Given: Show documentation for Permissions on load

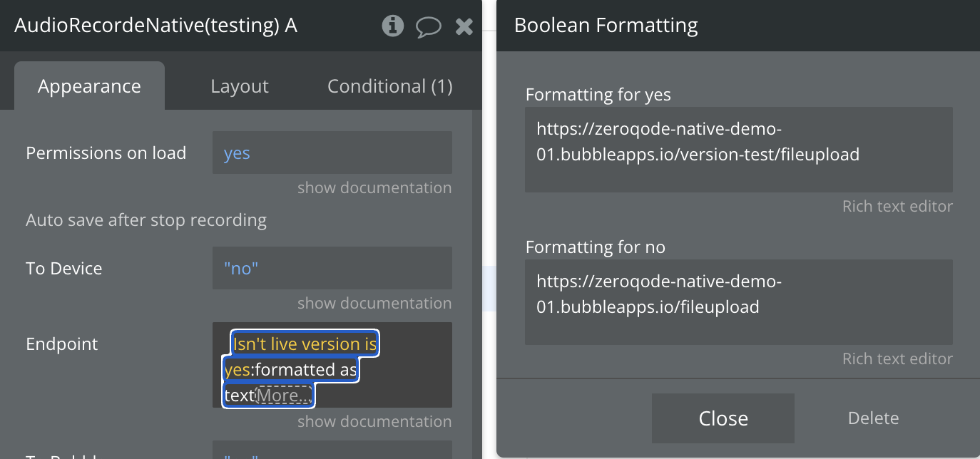Looking at the screenshot, I should click(x=374, y=187).
